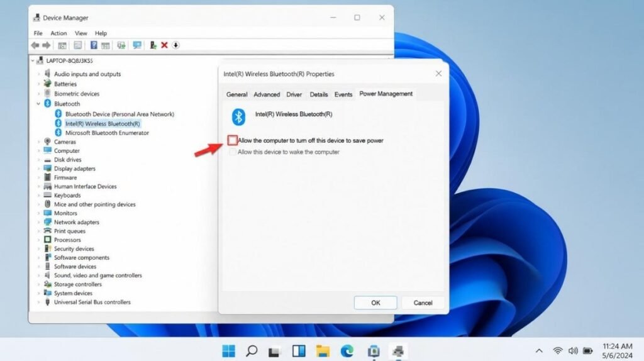Screen dimensions: 644x361
Task: Click the Wi-Fi icon in the system tray
Action: [x=557, y=351]
